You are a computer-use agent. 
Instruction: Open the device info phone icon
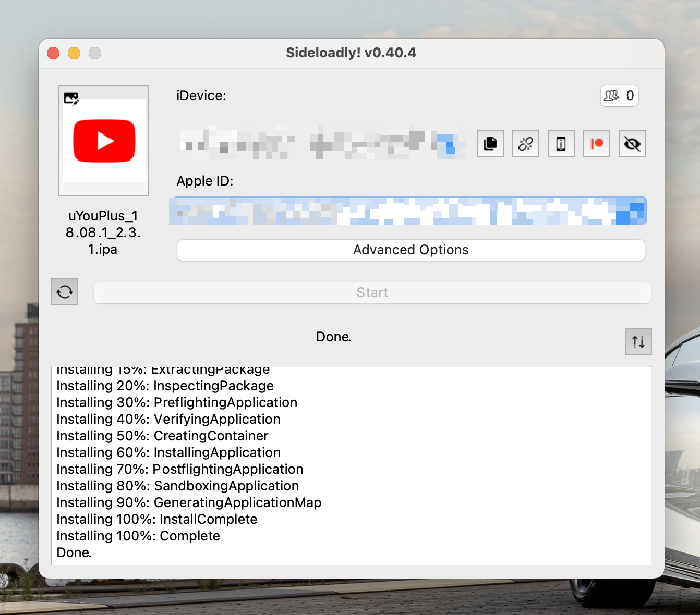561,144
